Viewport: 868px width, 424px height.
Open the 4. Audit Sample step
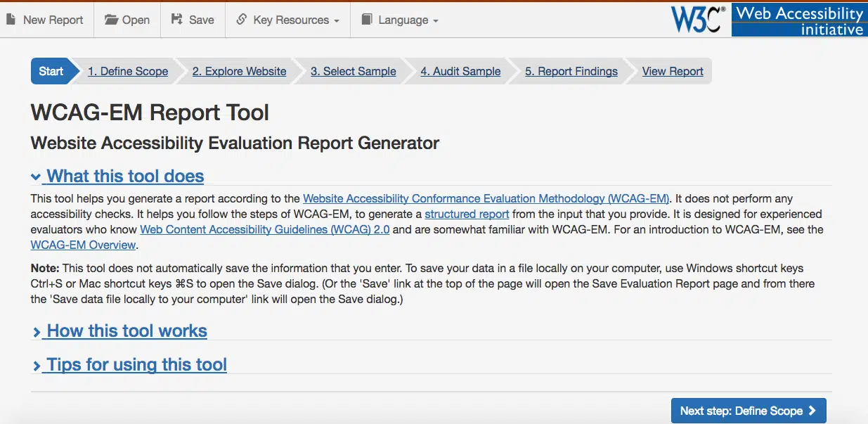click(x=460, y=71)
